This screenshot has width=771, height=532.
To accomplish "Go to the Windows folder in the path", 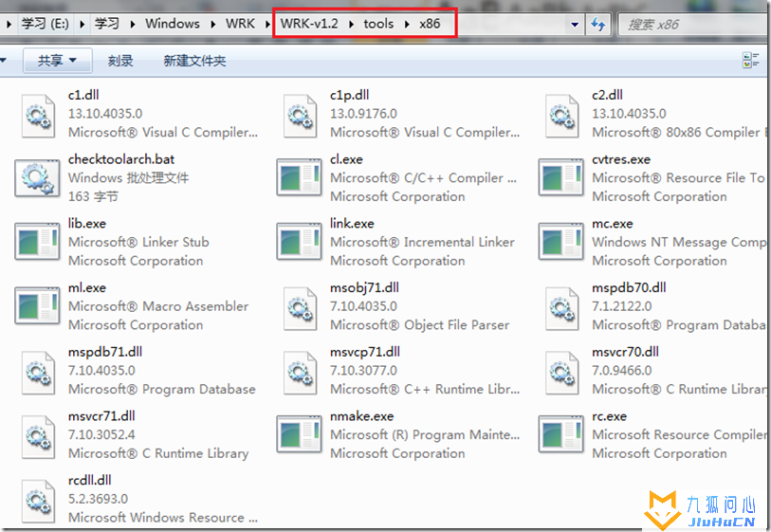I will tap(172, 24).
